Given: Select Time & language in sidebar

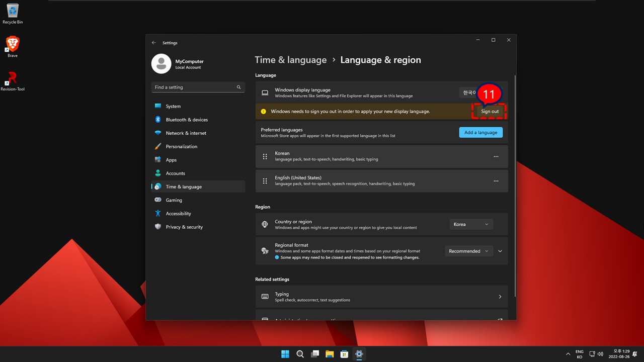Looking at the screenshot, I should [198, 187].
